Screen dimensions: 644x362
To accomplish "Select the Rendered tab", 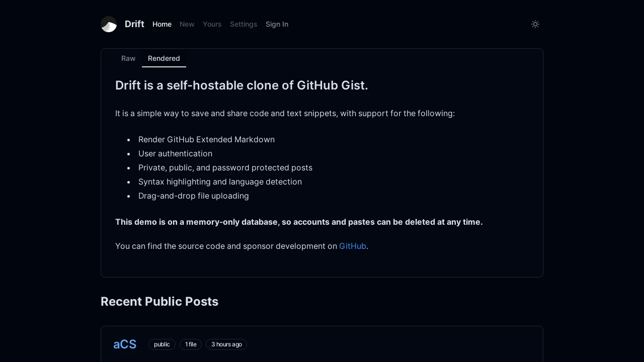I will 164,58.
